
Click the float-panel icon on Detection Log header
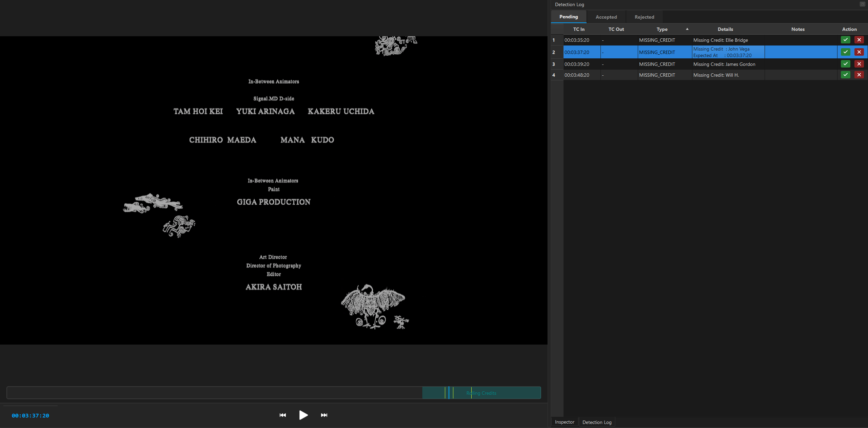[x=863, y=3]
